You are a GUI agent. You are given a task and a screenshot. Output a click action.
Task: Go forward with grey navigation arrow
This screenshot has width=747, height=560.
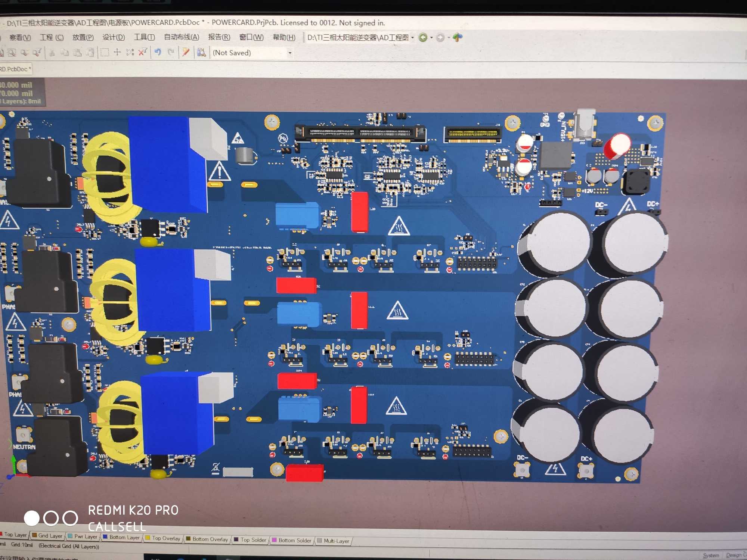[x=440, y=37]
